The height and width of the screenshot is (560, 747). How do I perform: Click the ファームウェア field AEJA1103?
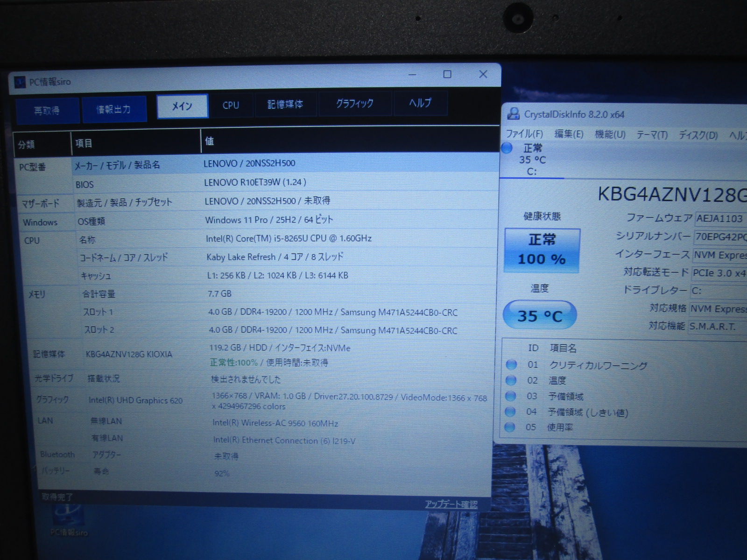pyautogui.click(x=720, y=218)
